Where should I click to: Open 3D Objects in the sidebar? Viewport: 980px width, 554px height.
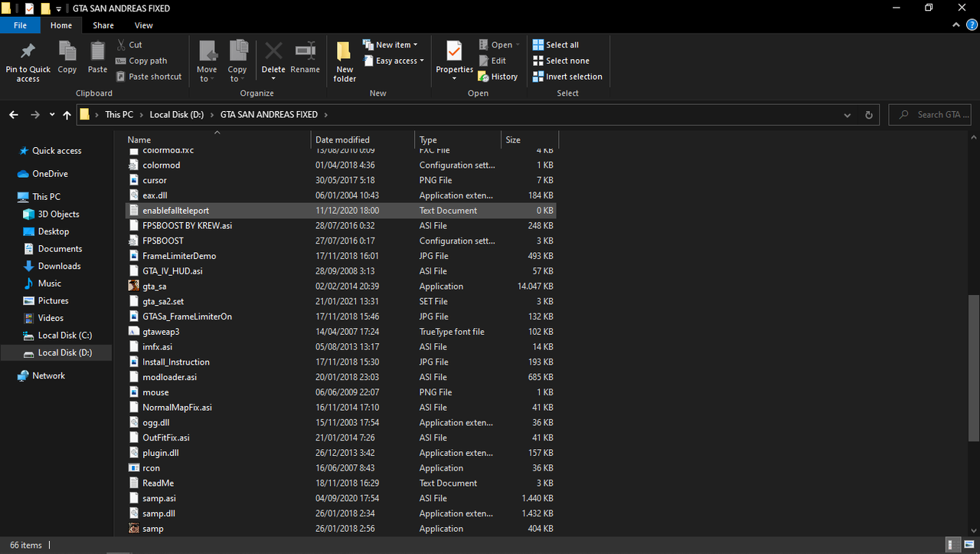[58, 215]
